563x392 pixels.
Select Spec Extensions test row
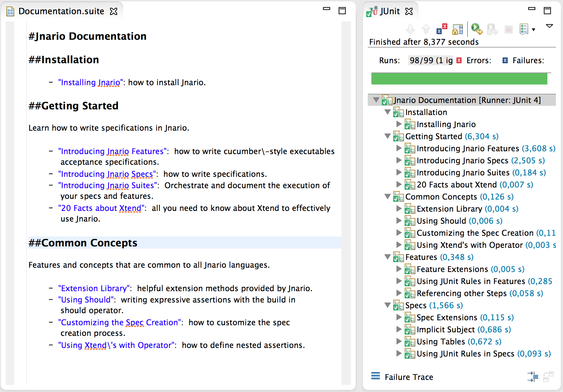pos(462,317)
